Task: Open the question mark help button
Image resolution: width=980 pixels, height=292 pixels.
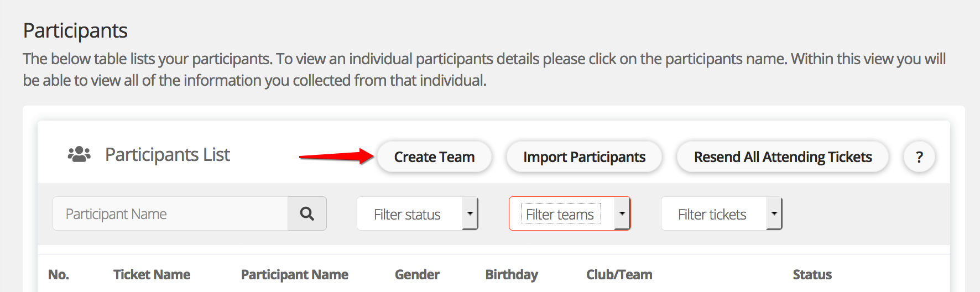Action: (x=919, y=157)
